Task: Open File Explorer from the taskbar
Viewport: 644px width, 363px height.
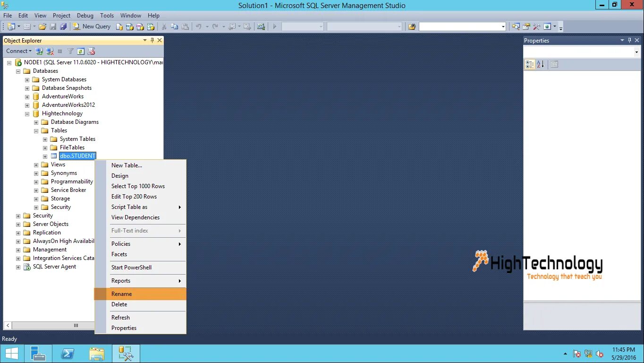Action: (x=97, y=354)
